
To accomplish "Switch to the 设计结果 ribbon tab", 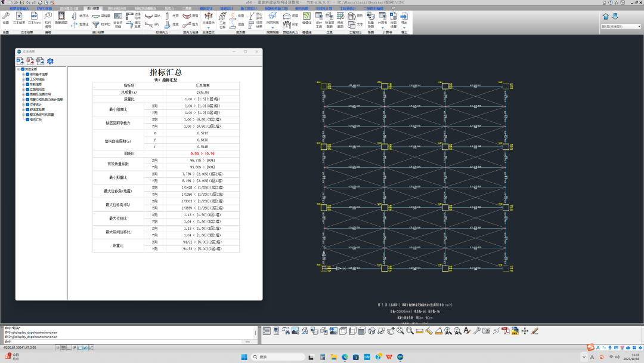I will coord(93,8).
